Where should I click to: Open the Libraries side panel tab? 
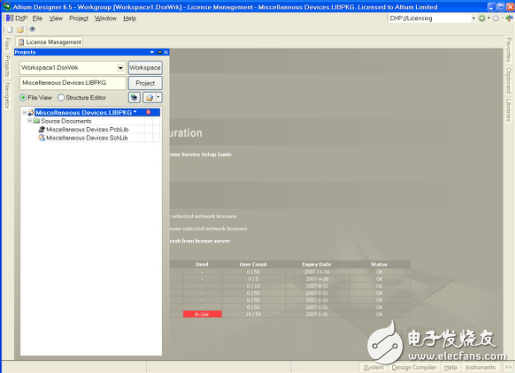click(x=509, y=110)
